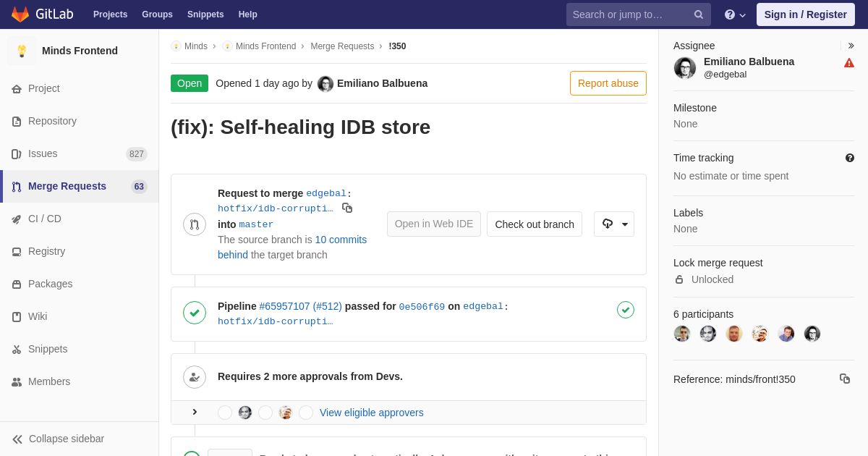This screenshot has width=868, height=456.
Task: Click Merge Requests count badge 63
Action: point(139,187)
